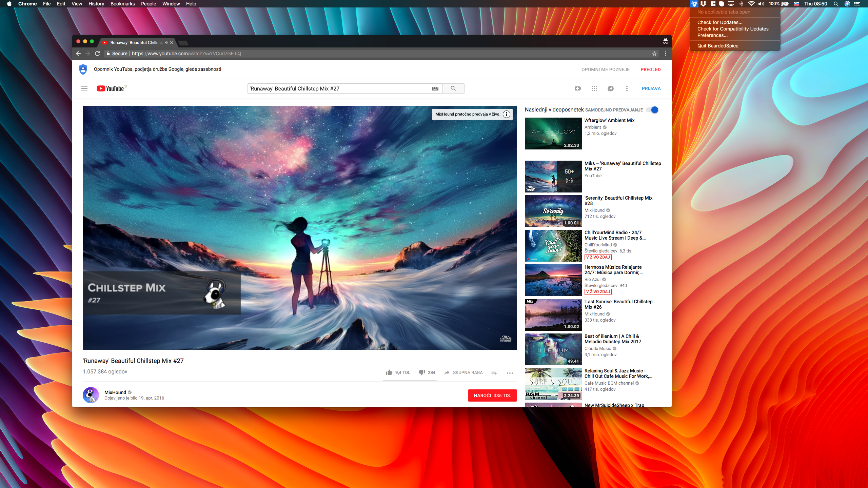This screenshot has height=488, width=868.
Task: Click the add to playlist icon
Action: (x=494, y=372)
